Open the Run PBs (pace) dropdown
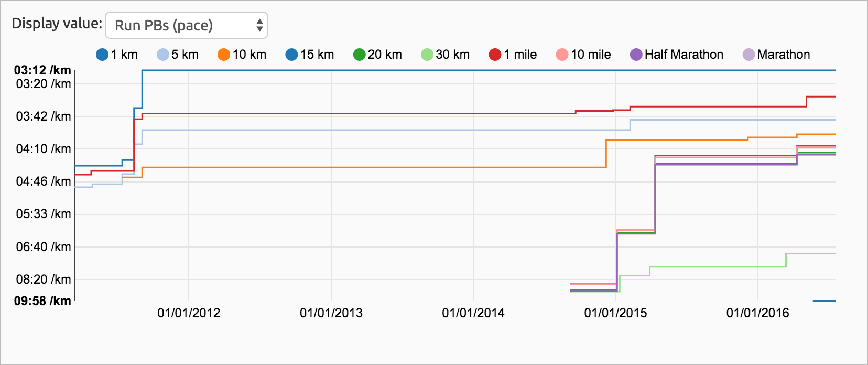The height and width of the screenshot is (365, 868). 186,25
